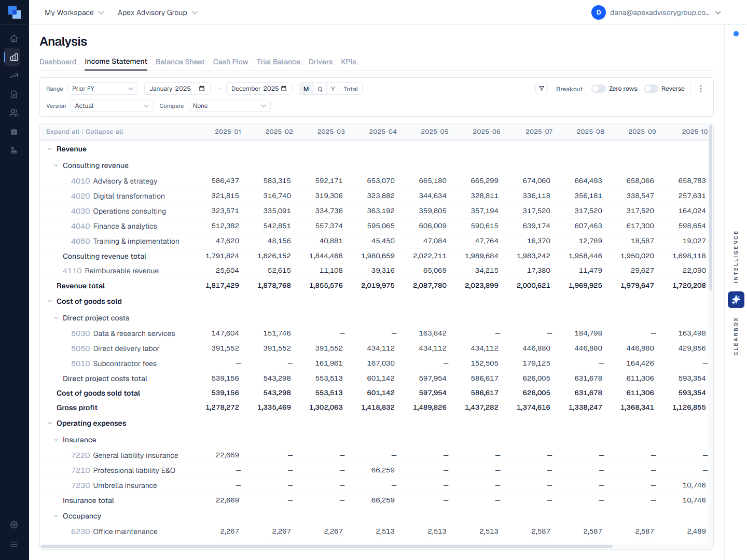Select the Analysis bar chart sidebar icon

click(x=14, y=57)
